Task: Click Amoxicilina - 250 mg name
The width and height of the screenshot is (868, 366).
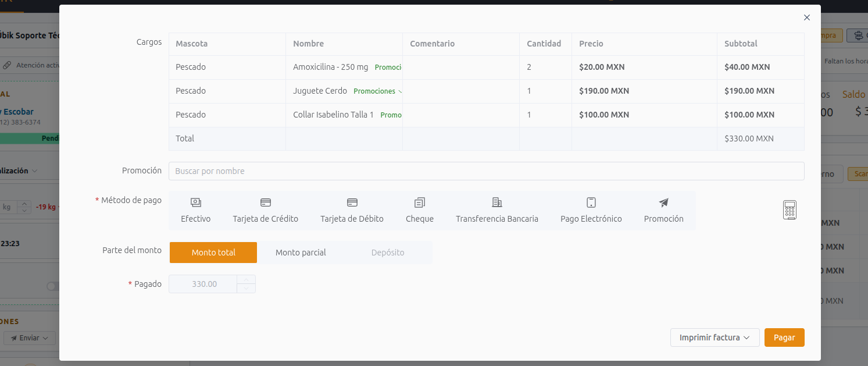Action: (x=330, y=67)
